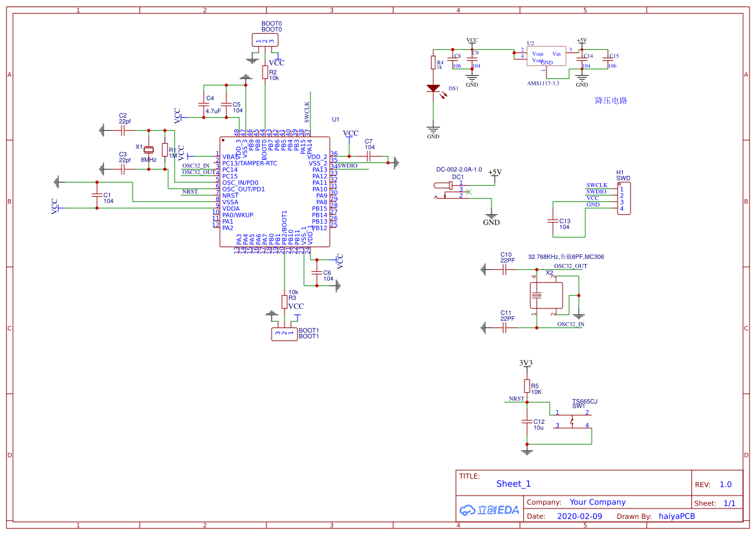
Task: Pick the X2 32.768KHz crystal symbol
Action: coord(546,295)
